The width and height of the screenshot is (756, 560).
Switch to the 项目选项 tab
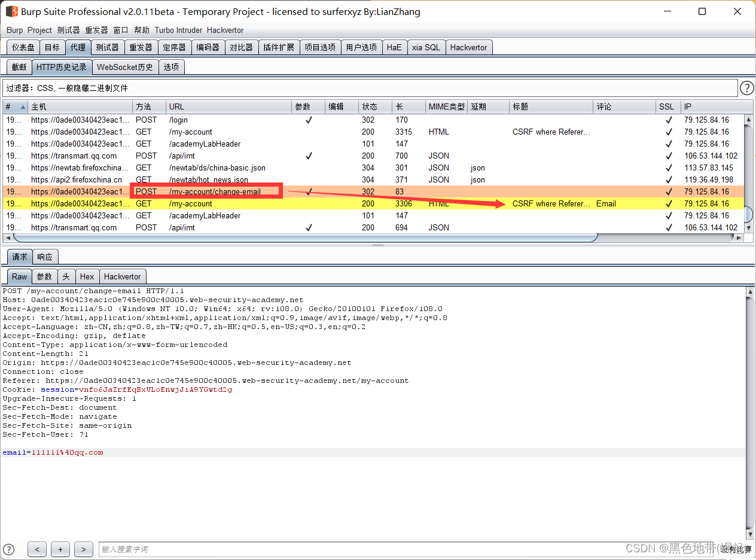tap(320, 47)
